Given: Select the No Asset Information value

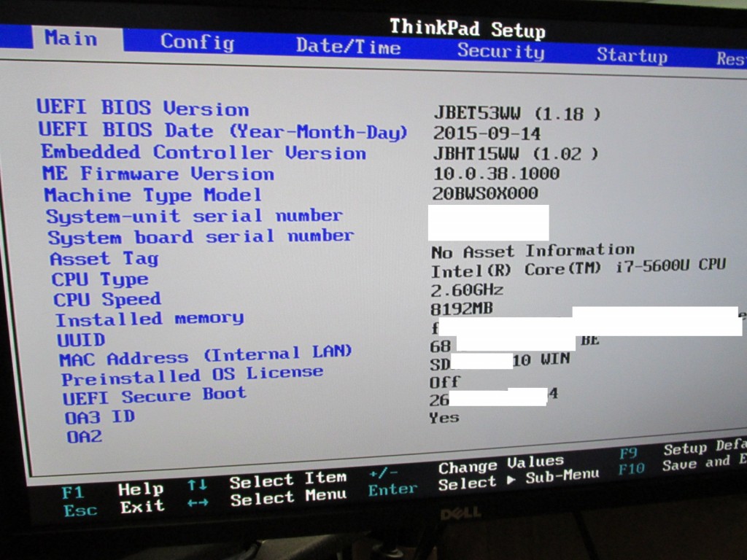Looking at the screenshot, I should coord(533,251).
